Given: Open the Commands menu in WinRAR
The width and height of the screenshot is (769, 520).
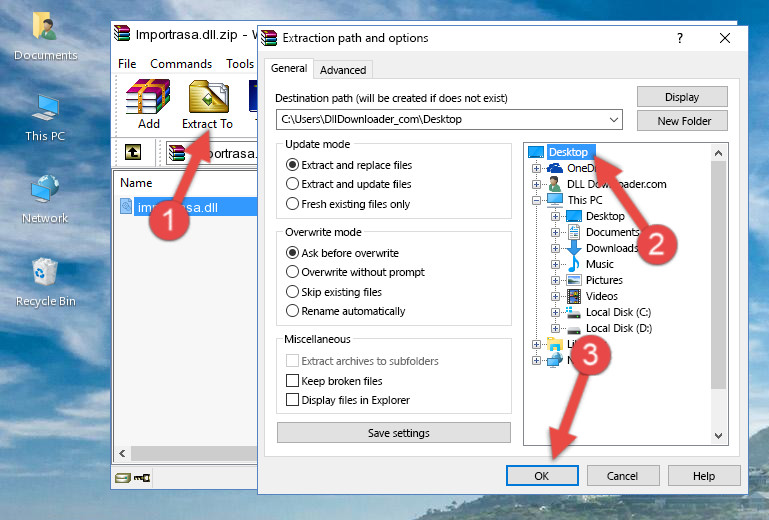Looking at the screenshot, I should click(181, 64).
